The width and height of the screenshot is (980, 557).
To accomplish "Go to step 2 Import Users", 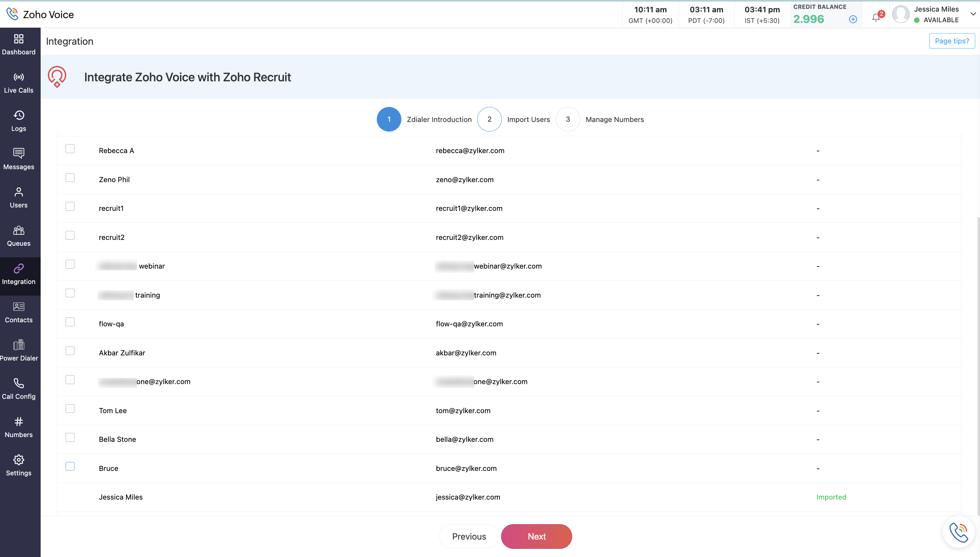I will (489, 119).
